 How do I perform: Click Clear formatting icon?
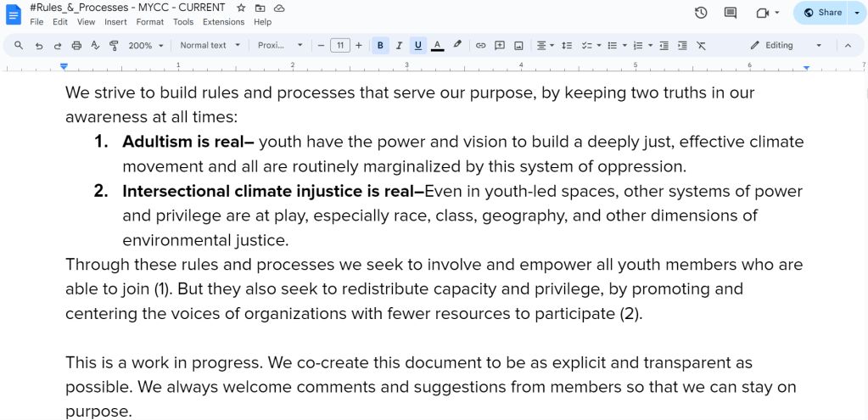coord(701,46)
